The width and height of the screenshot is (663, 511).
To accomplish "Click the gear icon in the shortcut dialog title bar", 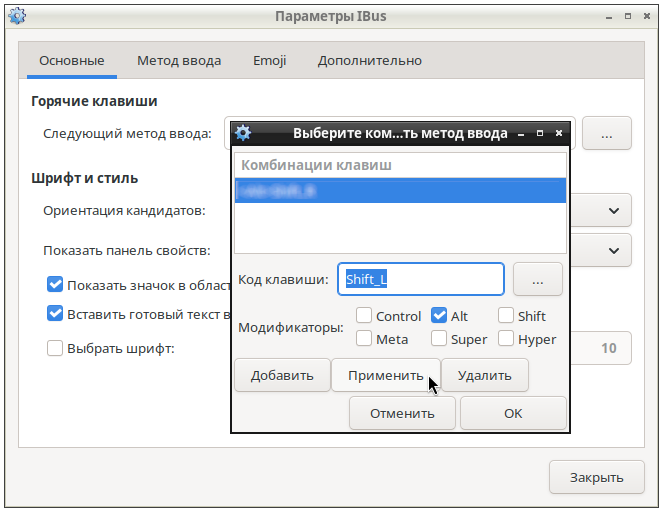I will click(x=243, y=133).
